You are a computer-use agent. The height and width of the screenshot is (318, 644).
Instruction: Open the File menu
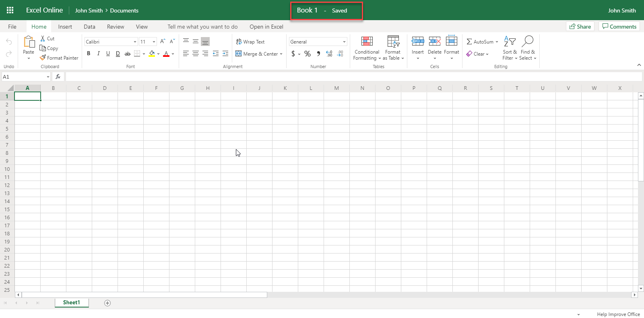coord(12,27)
